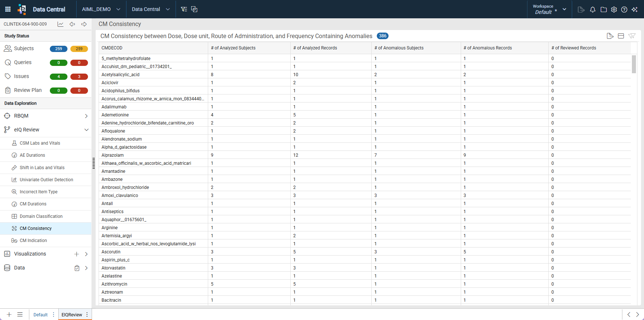This screenshot has height=320, width=644.
Task: Select CM Consistency in sidebar
Action: coord(45,228)
